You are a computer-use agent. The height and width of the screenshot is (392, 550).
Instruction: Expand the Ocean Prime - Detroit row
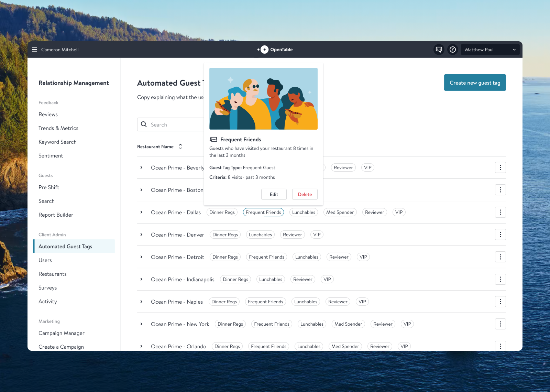tap(141, 257)
